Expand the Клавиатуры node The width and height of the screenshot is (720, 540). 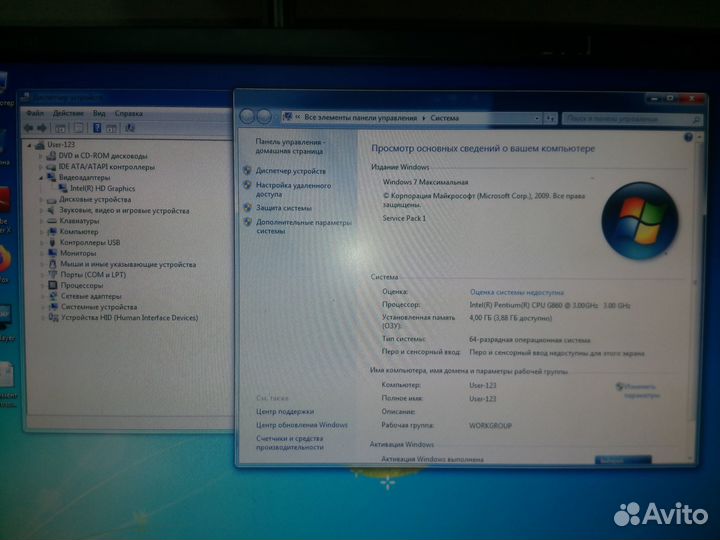[40, 221]
